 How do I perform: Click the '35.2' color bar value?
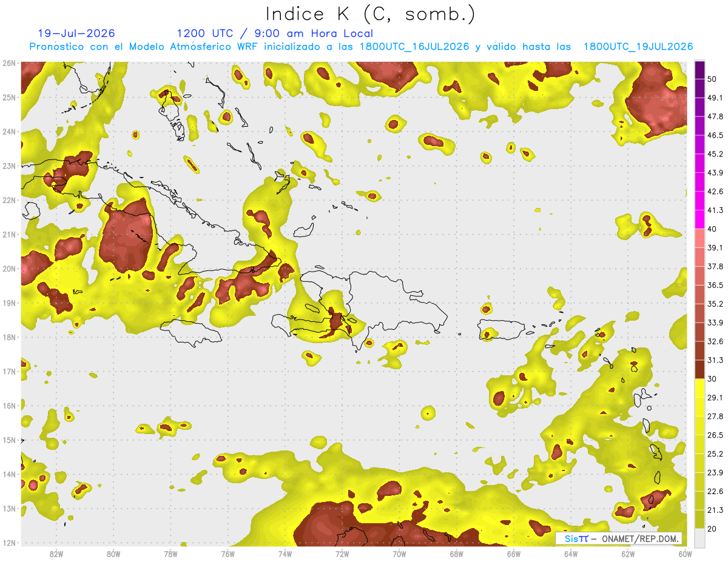(715, 304)
